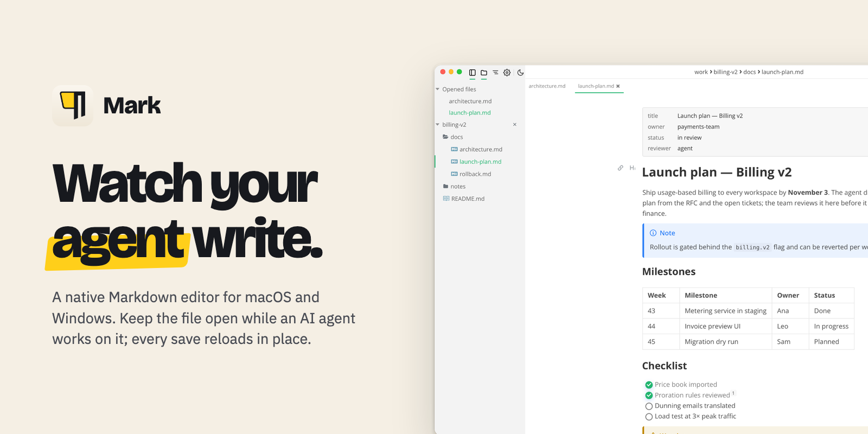Collapse the Opened files section
868x434 pixels.
(x=438, y=89)
